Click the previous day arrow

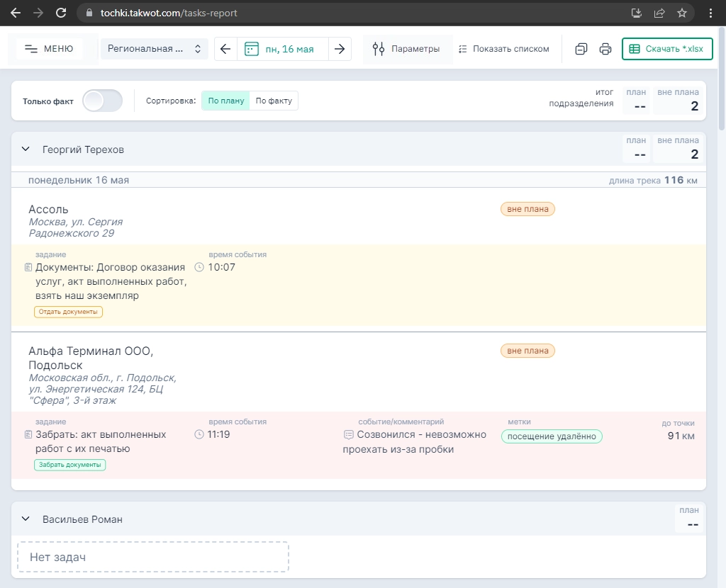click(x=225, y=49)
